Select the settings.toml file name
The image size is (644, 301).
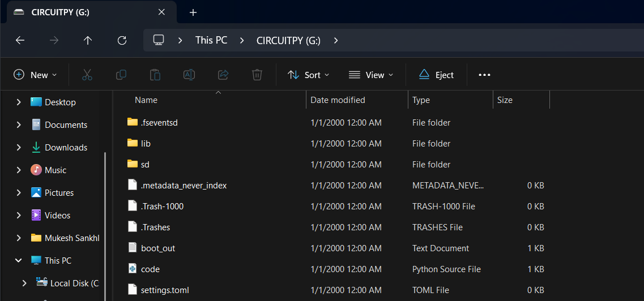coord(165,290)
